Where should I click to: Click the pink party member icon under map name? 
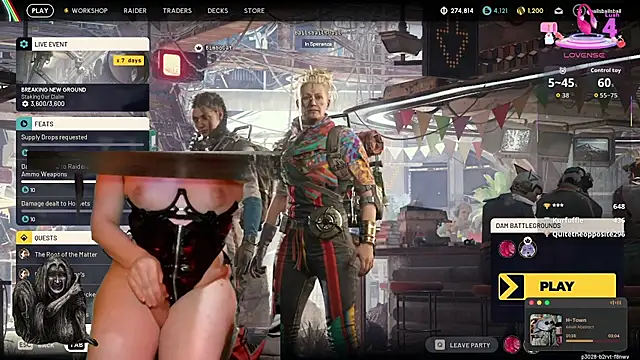point(507,249)
